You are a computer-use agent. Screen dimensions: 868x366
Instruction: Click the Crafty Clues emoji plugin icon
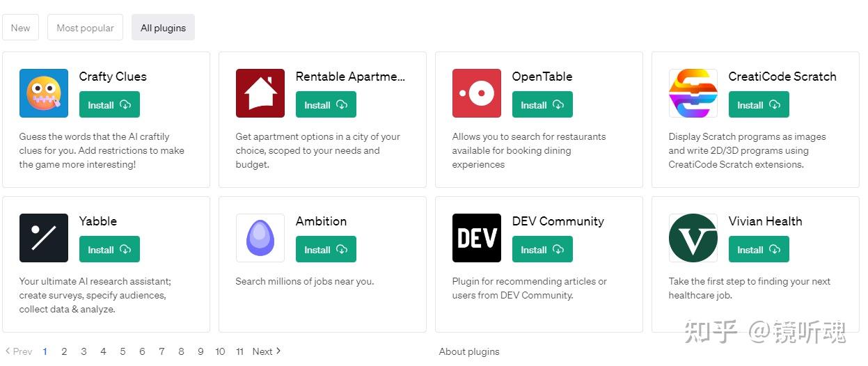[x=44, y=93]
